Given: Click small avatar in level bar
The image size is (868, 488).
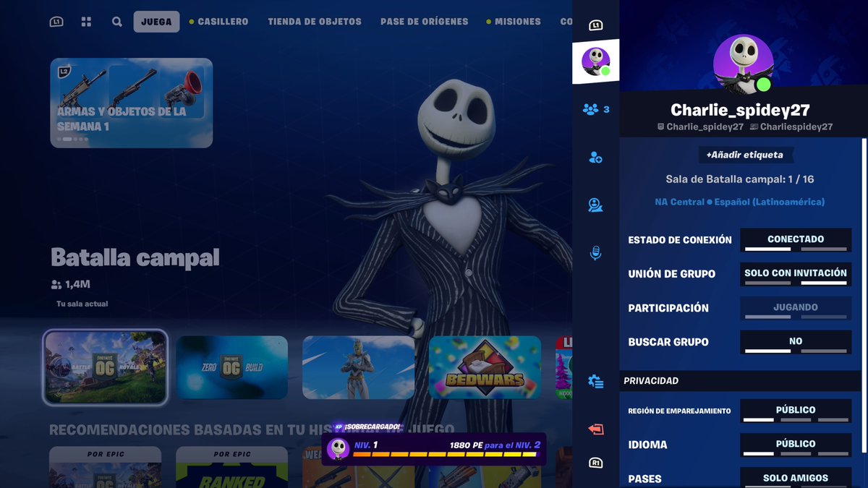Looking at the screenshot, I should (338, 449).
